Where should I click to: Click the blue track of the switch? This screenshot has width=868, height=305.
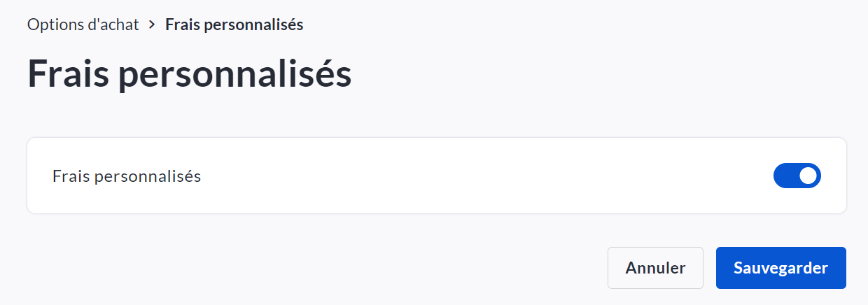coord(785,176)
